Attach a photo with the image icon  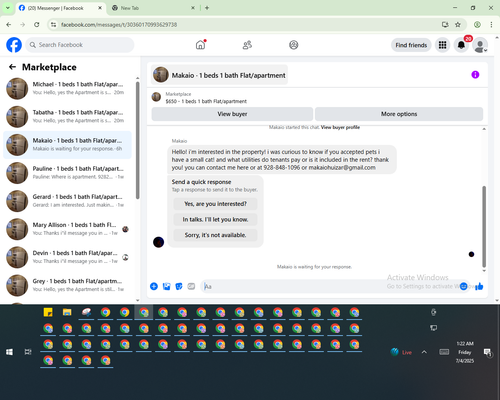(x=166, y=286)
